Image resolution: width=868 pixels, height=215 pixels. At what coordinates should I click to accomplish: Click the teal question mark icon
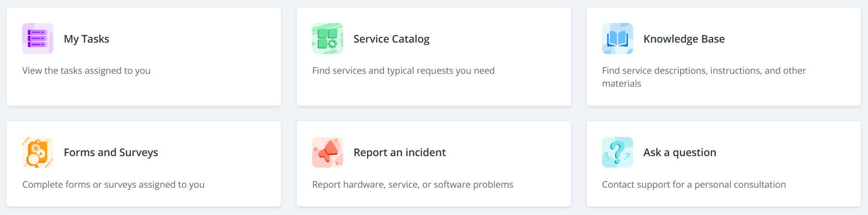point(617,152)
